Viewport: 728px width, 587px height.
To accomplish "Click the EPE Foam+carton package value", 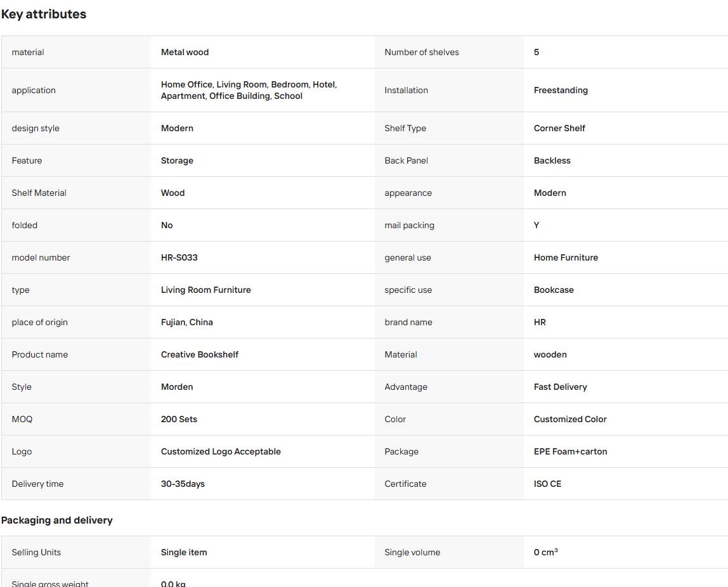I will pyautogui.click(x=570, y=451).
